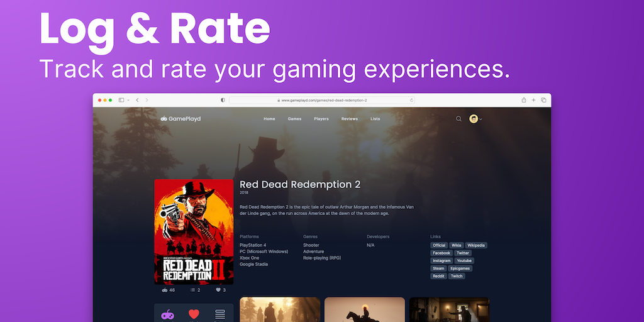
Task: Select the Role-playing (RPG) genre
Action: (323, 258)
